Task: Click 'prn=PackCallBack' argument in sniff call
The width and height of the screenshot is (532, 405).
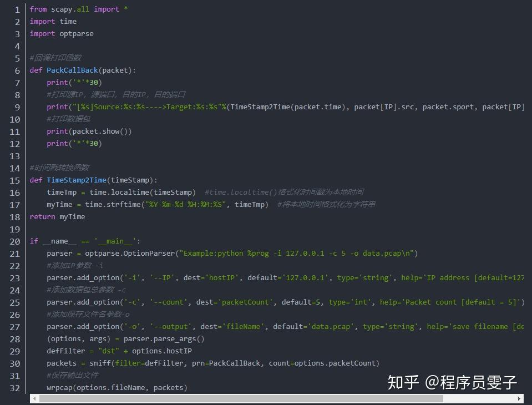Action: pos(226,363)
